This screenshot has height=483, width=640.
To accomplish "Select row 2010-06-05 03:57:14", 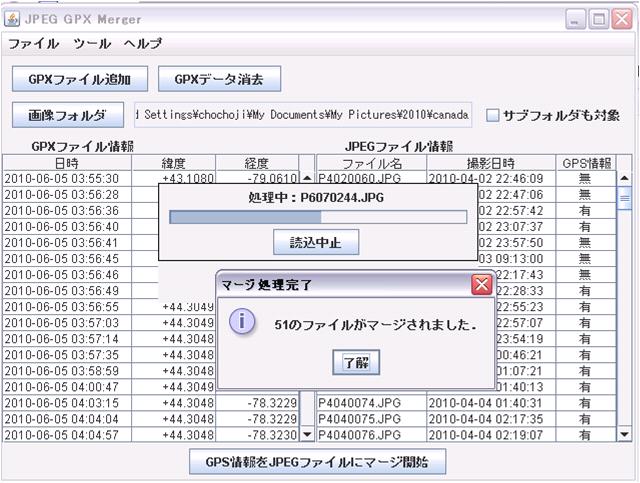I will click(x=67, y=338).
